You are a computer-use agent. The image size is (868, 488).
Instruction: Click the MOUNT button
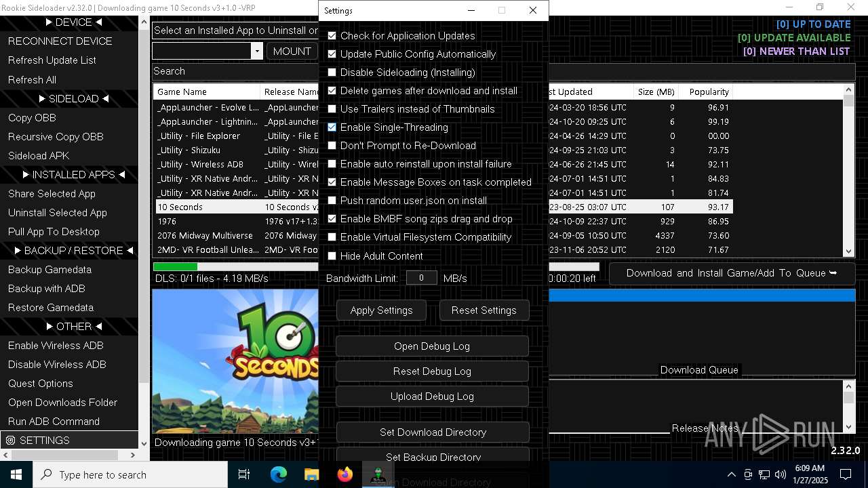click(292, 51)
